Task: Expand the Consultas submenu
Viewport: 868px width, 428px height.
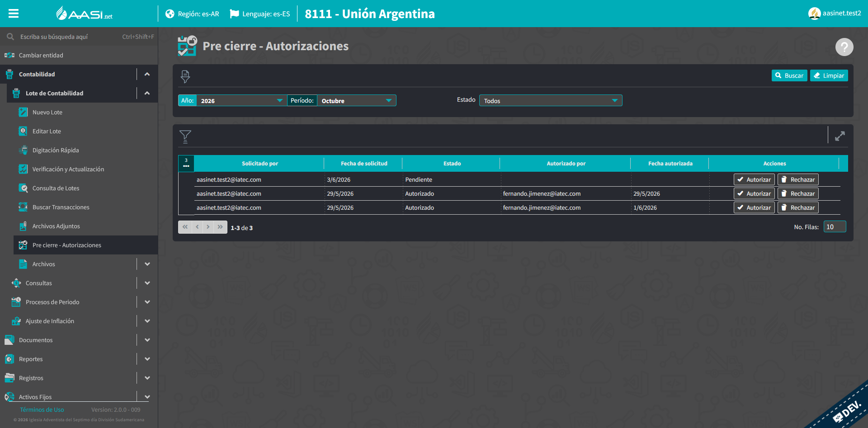Action: (x=147, y=283)
